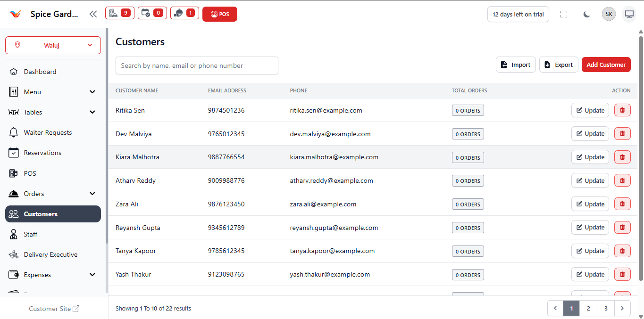Go to the Dashboard section

38,71
